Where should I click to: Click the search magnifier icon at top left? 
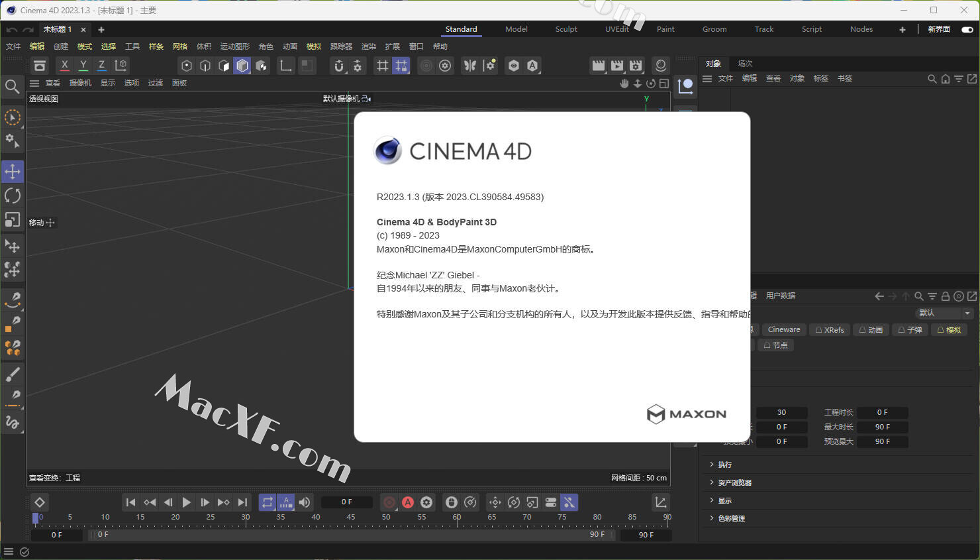point(12,87)
